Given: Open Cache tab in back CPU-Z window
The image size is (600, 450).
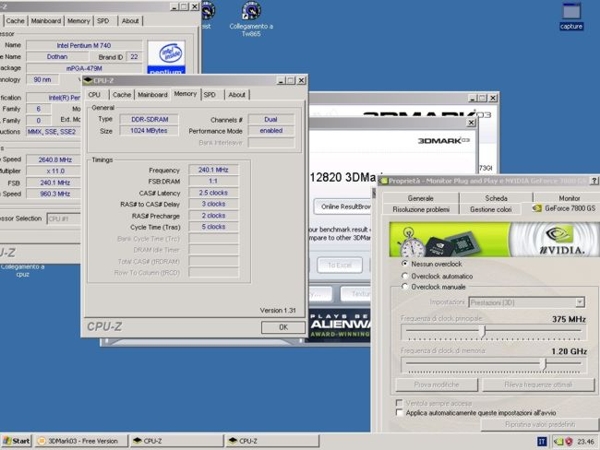Looking at the screenshot, I should (15, 21).
